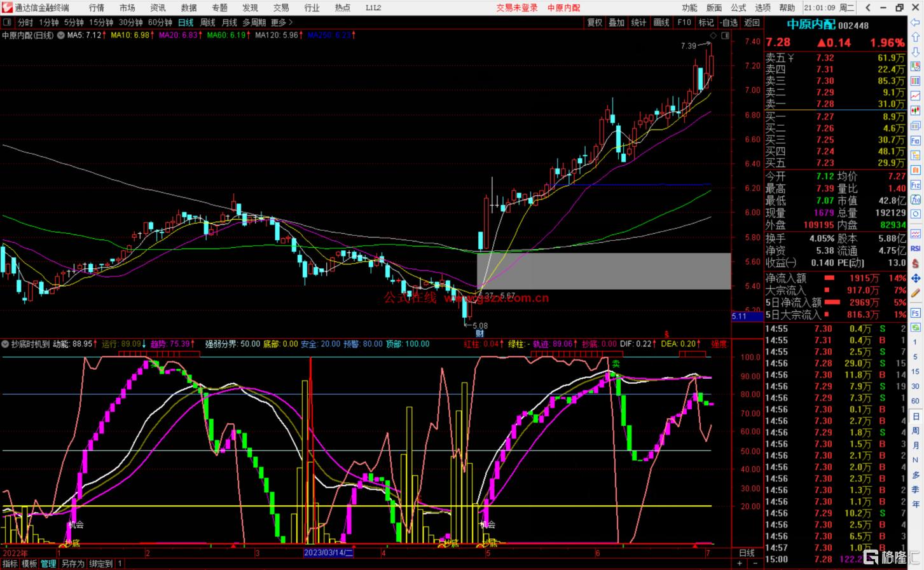Select the 15 minute shortcut in sidebar

click(916, 370)
